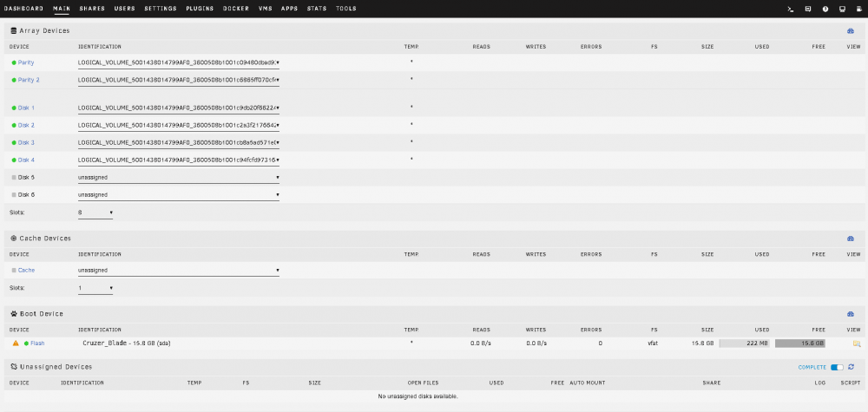The image size is (868, 412).
Task: Click the green status dot for Flash
Action: click(26, 343)
